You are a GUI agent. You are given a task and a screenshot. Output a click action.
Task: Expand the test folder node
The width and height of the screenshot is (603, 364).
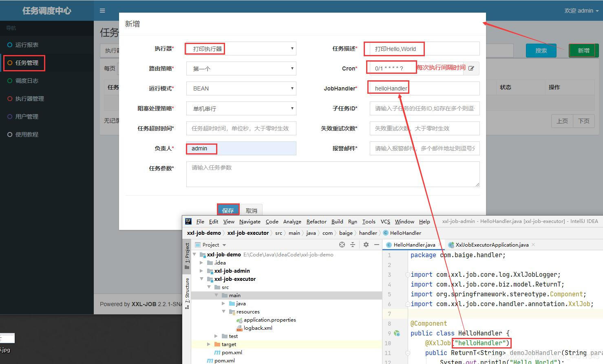(216, 336)
